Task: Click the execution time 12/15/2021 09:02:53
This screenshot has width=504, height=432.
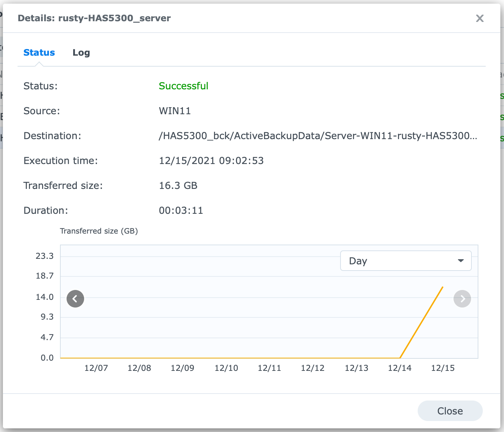Action: [211, 161]
